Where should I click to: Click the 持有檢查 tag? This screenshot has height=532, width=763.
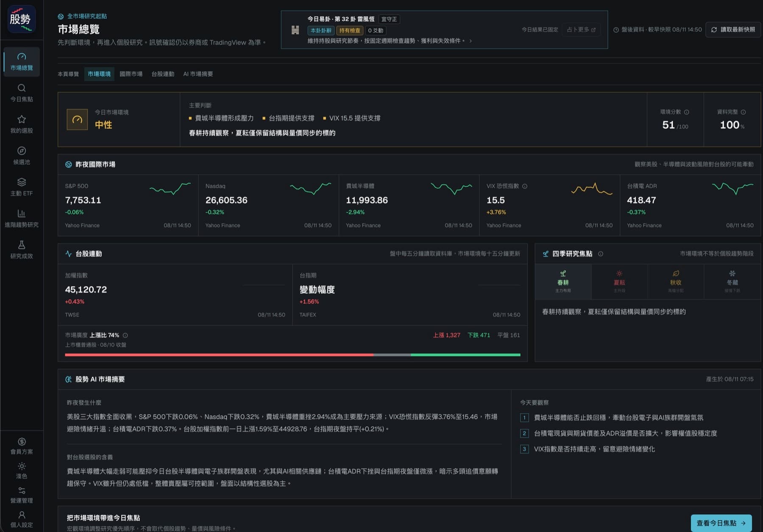point(350,31)
